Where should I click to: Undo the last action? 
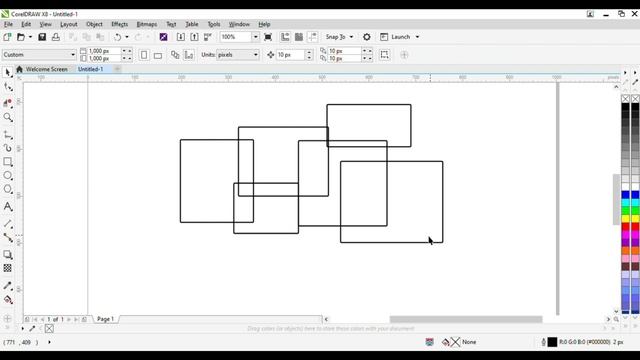point(118,37)
